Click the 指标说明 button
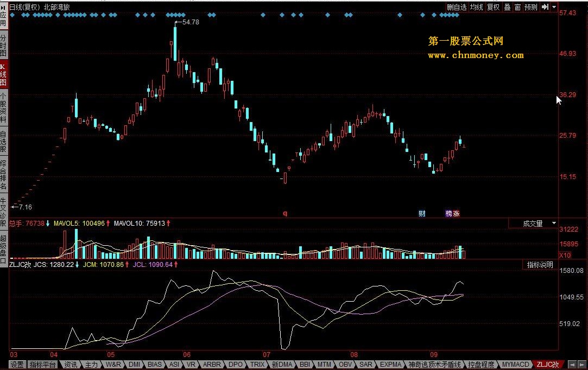This screenshot has height=370, width=588. 540,265
